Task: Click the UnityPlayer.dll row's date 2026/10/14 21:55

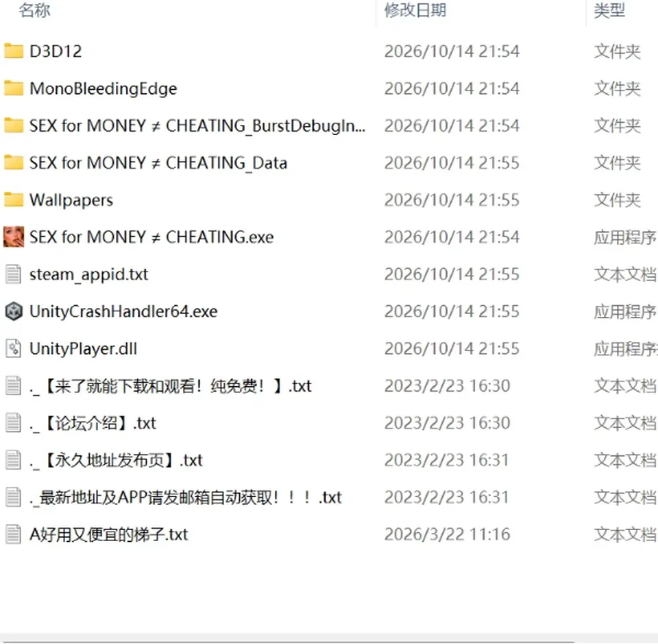Action: [x=452, y=348]
